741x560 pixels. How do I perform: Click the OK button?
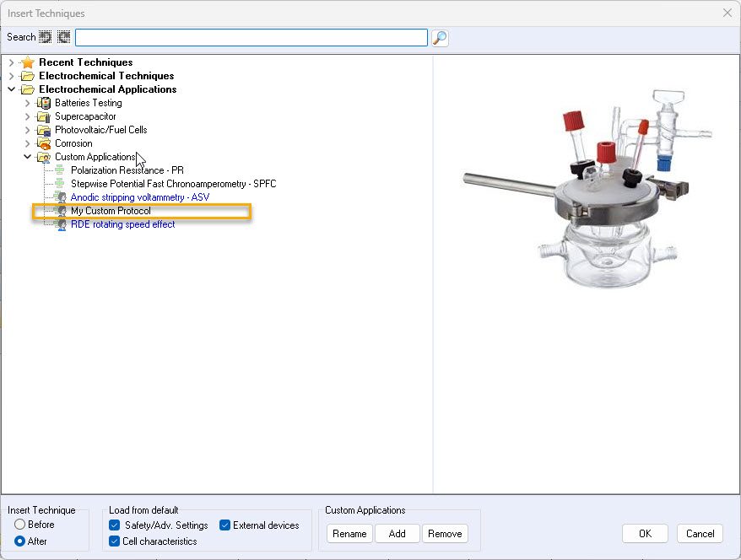[x=645, y=534]
